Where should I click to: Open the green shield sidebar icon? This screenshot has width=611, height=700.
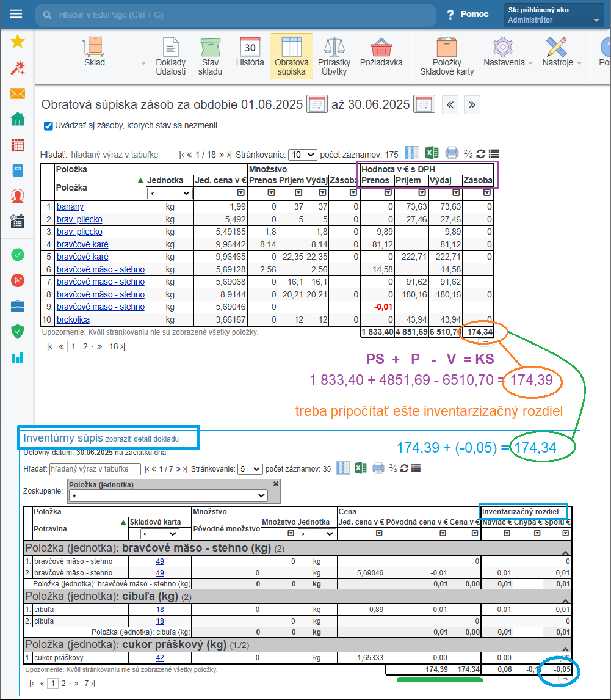pyautogui.click(x=17, y=332)
